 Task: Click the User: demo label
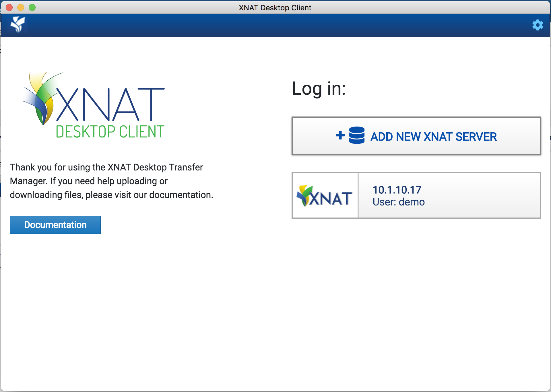(x=398, y=202)
